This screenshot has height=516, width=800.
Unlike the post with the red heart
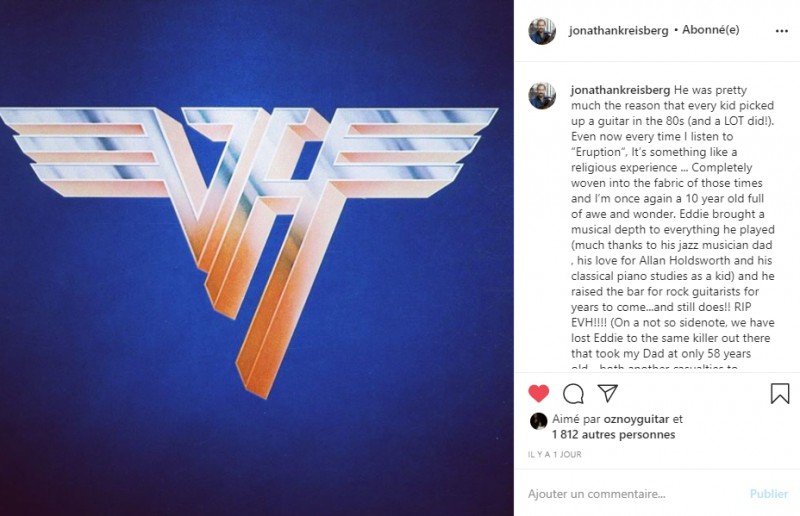538,394
